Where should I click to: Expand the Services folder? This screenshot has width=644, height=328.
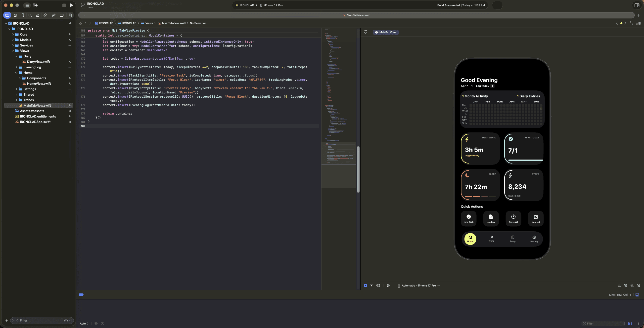(13, 45)
